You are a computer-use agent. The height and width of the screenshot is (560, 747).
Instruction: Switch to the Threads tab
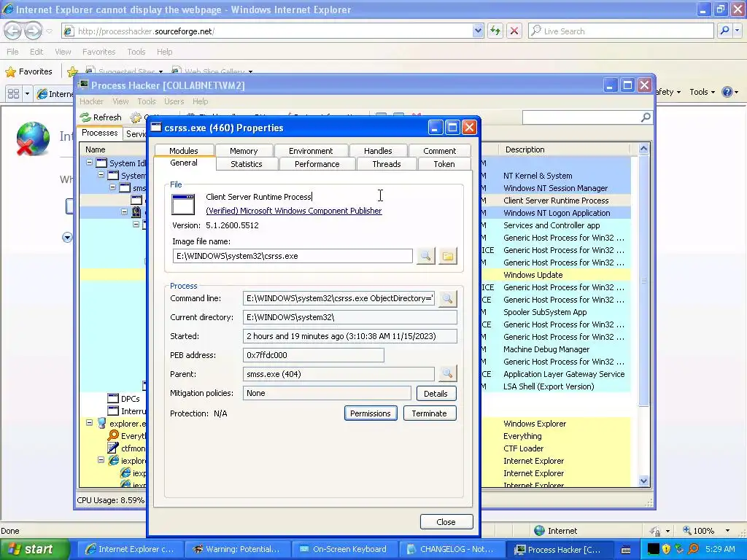387,164
